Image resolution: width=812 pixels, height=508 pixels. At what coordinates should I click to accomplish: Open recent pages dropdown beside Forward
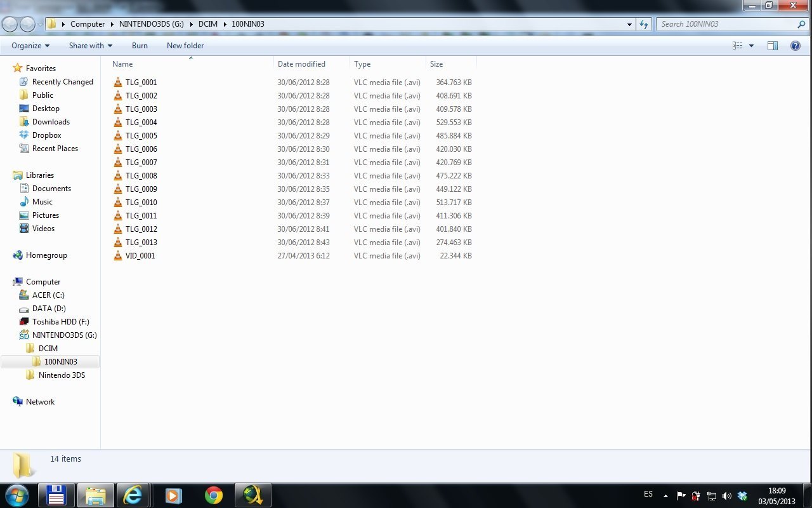coord(41,25)
